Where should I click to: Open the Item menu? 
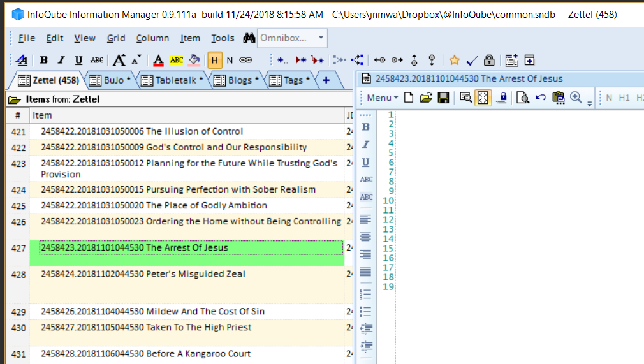(x=190, y=38)
